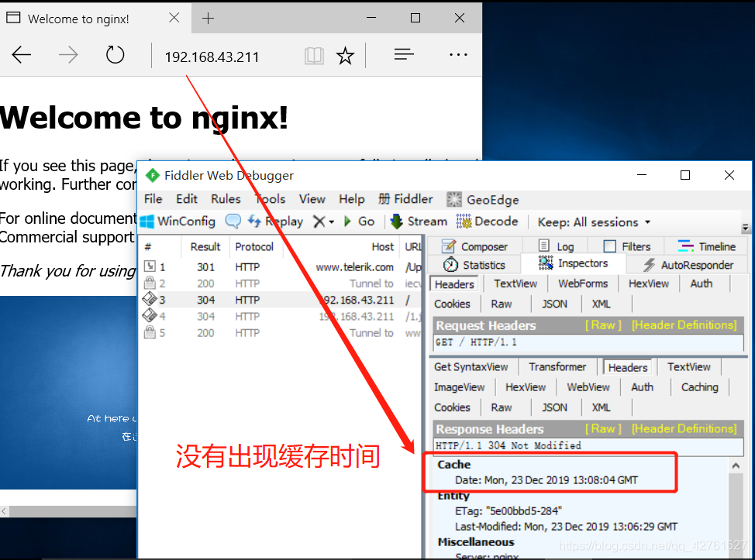
Task: Open the ImageView response tab
Action: [x=459, y=387]
